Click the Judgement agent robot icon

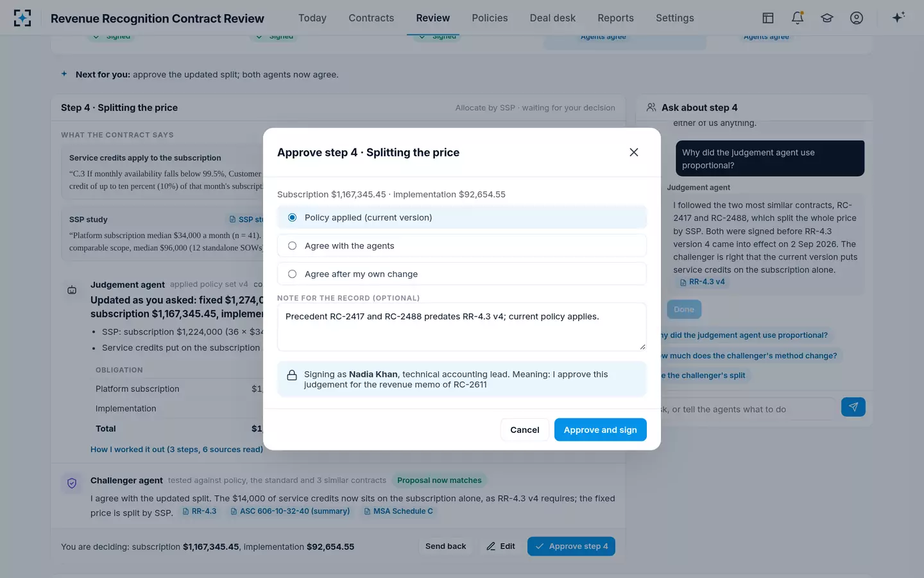pyautogui.click(x=72, y=290)
